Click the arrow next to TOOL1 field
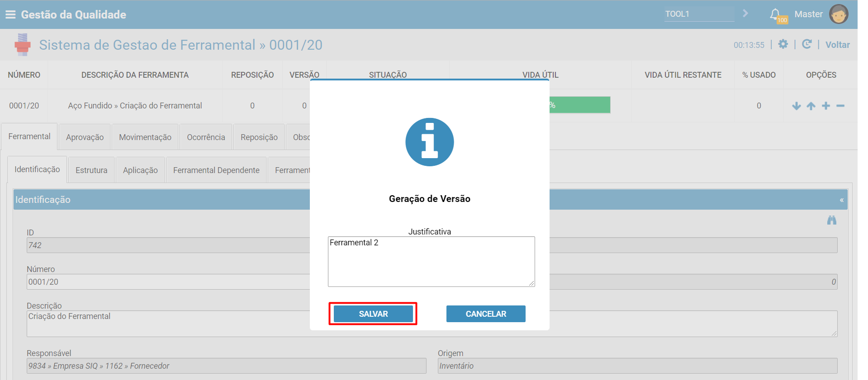This screenshot has width=868, height=380. click(x=745, y=14)
